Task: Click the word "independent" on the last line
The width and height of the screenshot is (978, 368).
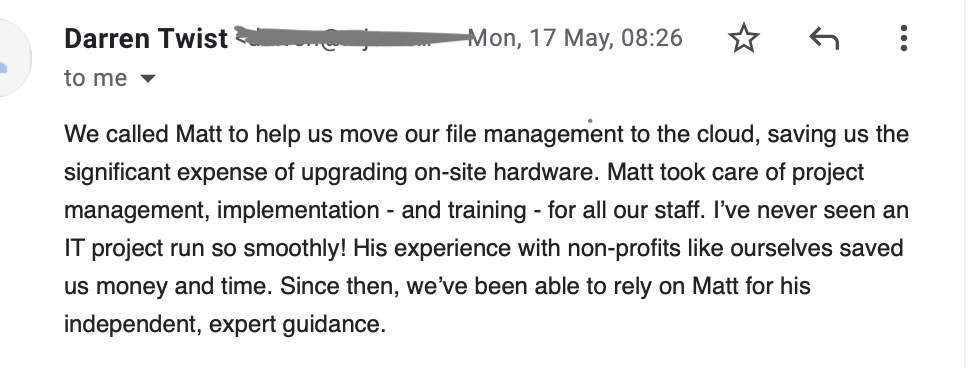Action: [132, 325]
